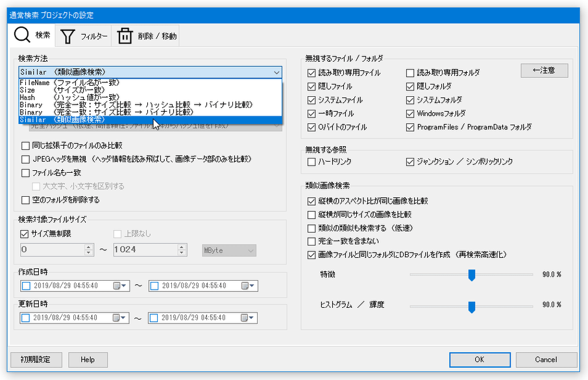Decrease the 1024 maximum size spinner
This screenshot has width=588, height=380.
click(x=182, y=253)
